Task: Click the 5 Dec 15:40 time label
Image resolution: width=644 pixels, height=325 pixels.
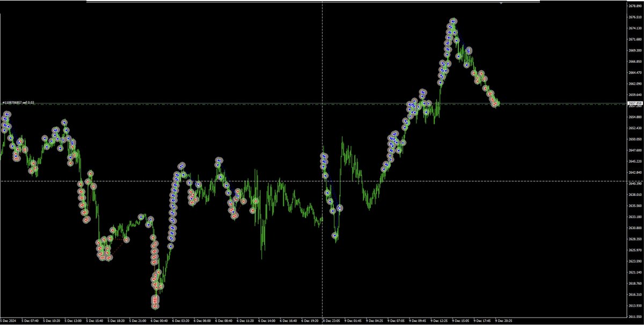Action: click(x=95, y=321)
